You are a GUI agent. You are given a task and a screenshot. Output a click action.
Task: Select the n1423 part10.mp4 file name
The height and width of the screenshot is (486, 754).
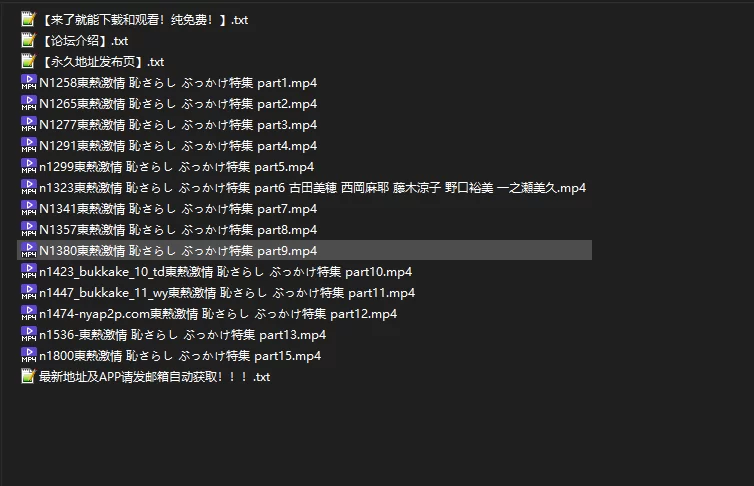point(225,272)
